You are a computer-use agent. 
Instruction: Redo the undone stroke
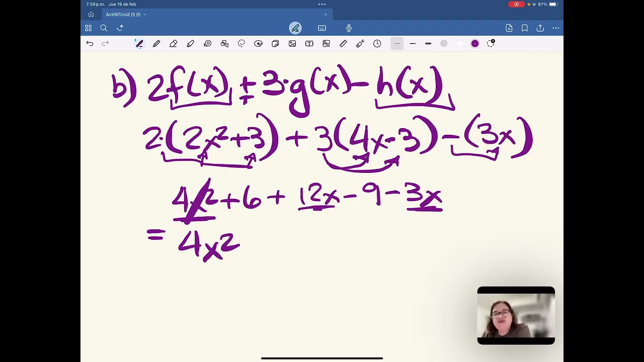pyautogui.click(x=105, y=44)
